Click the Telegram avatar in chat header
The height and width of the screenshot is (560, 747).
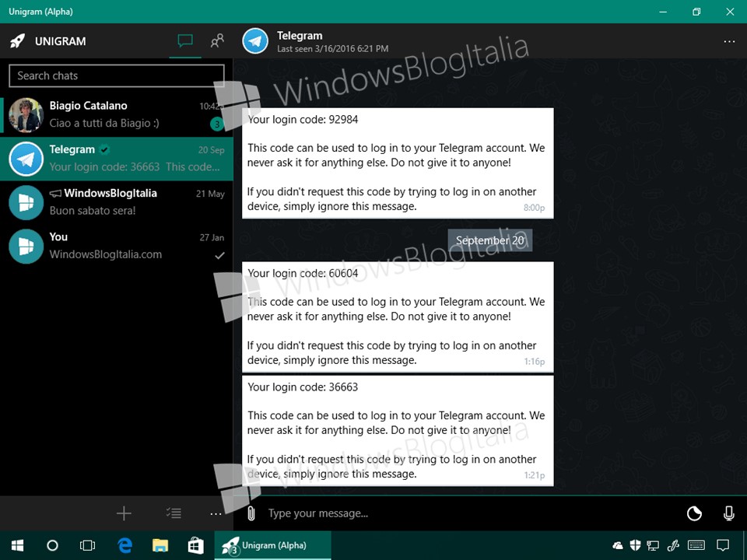255,41
